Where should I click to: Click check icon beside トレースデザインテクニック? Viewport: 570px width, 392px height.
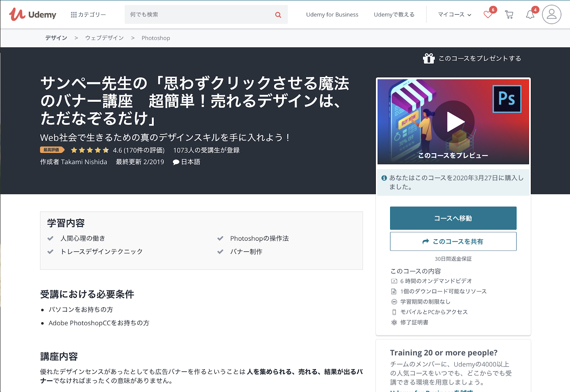coord(50,252)
